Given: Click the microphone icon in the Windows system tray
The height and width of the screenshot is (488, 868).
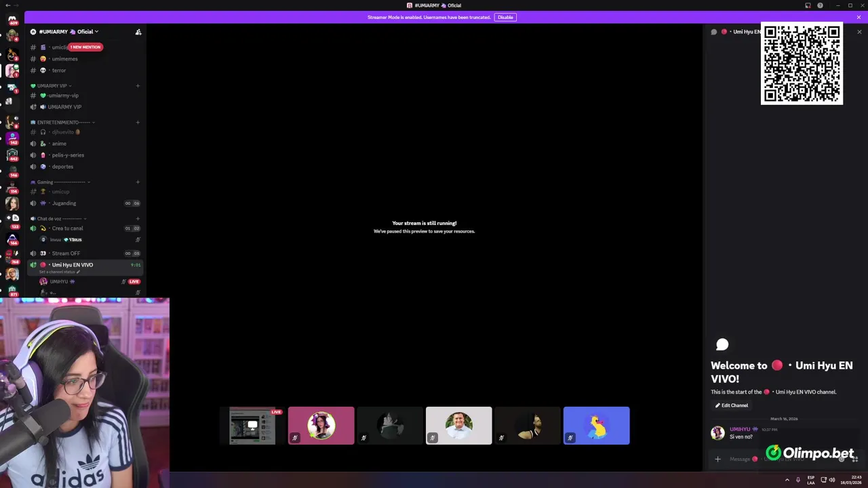Looking at the screenshot, I should pyautogui.click(x=798, y=480).
